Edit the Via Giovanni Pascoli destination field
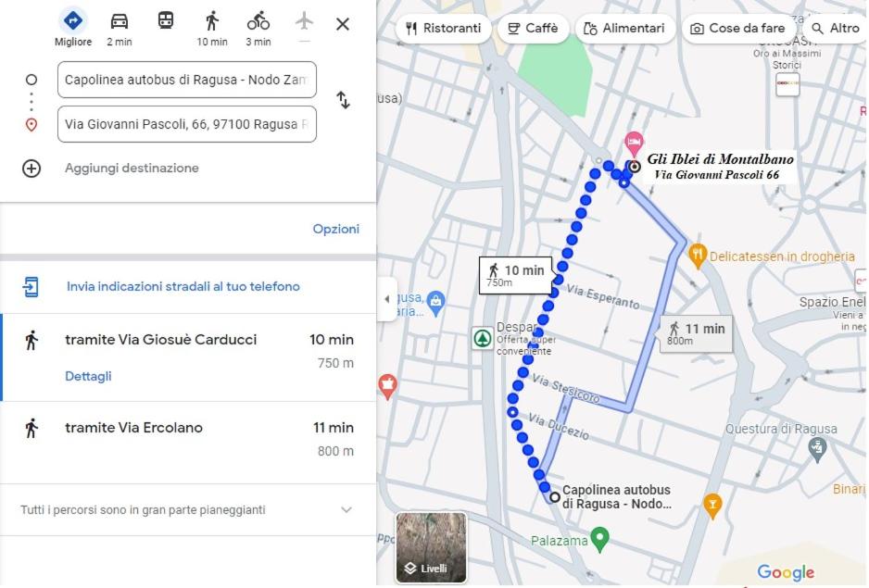This screenshot has width=869, height=588. (187, 124)
